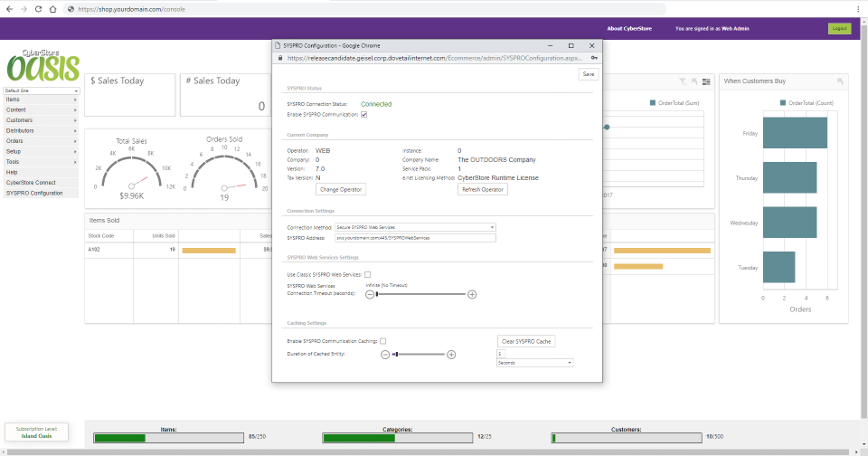Click Island Oasis subscription level link

(x=36, y=436)
